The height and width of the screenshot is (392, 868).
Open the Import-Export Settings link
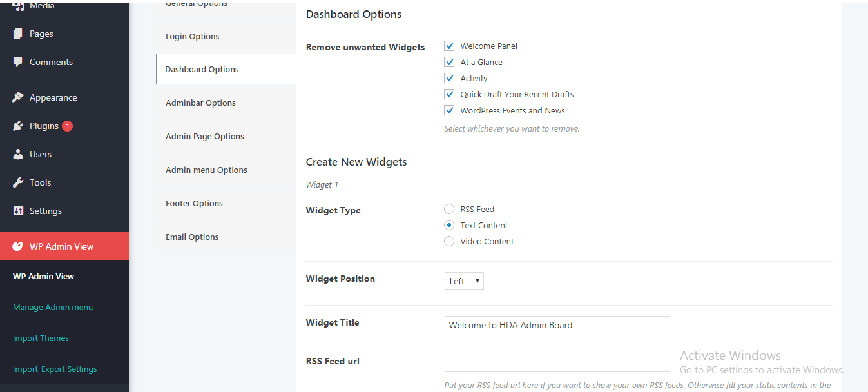(x=55, y=369)
